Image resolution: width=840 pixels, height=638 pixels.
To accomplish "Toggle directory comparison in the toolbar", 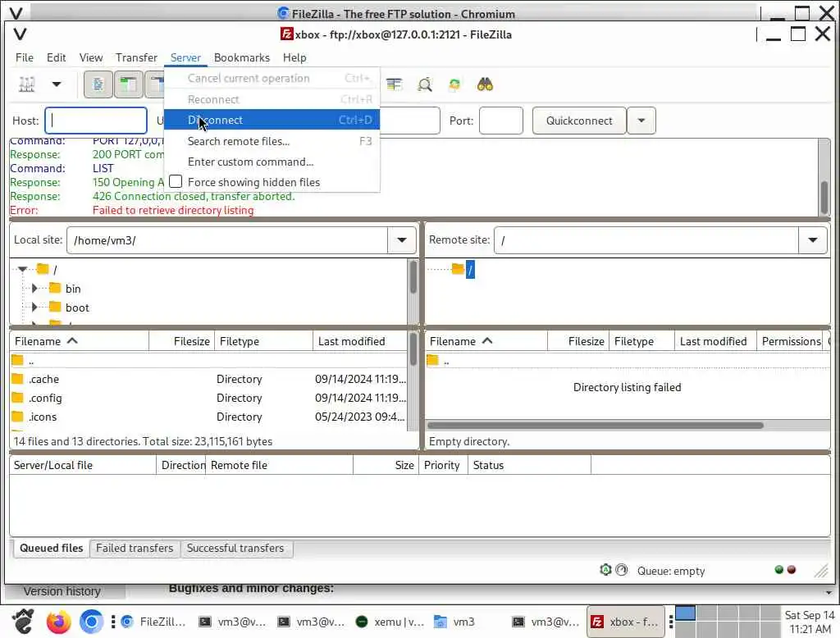I will tap(395, 84).
